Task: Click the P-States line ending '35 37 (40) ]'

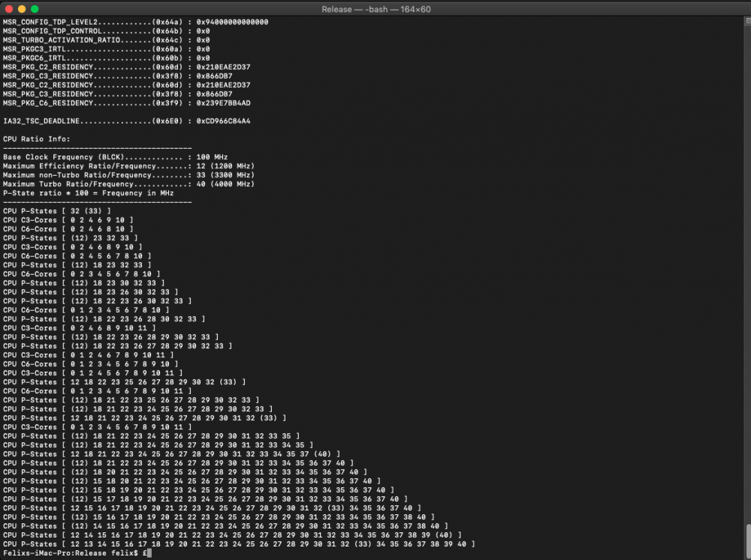Action: (172, 455)
